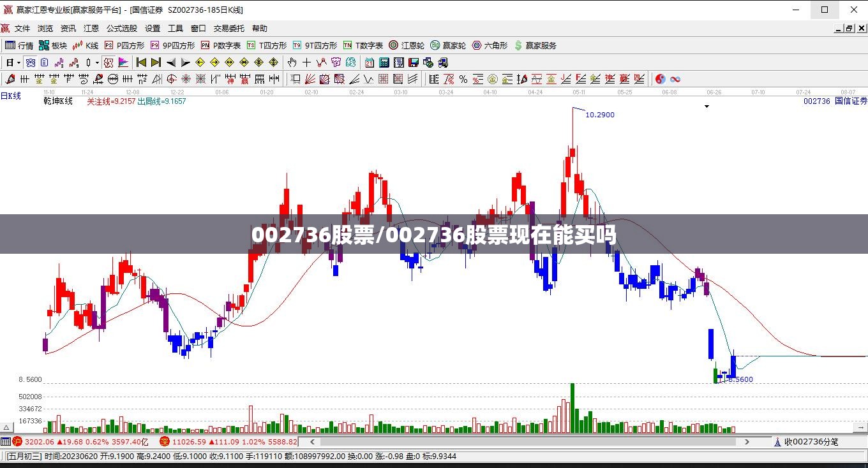Screen dimensions: 868x468
Task: Select the percent sign tool
Action: point(463,79)
